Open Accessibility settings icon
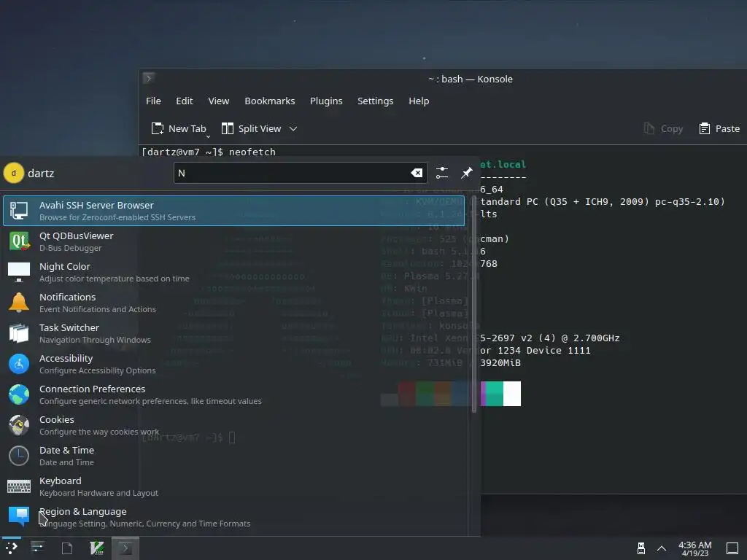 [x=19, y=365]
